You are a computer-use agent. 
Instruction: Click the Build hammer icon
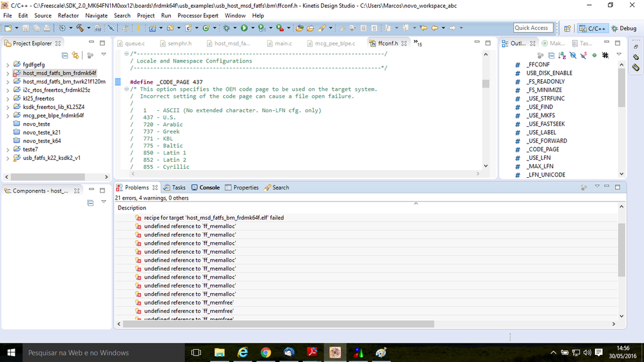pyautogui.click(x=80, y=28)
